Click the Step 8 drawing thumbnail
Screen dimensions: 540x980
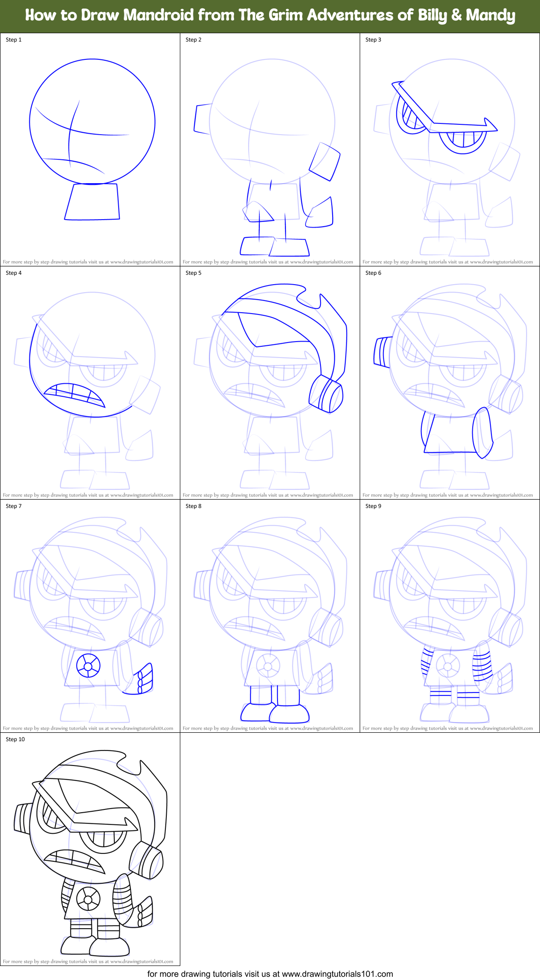point(270,616)
